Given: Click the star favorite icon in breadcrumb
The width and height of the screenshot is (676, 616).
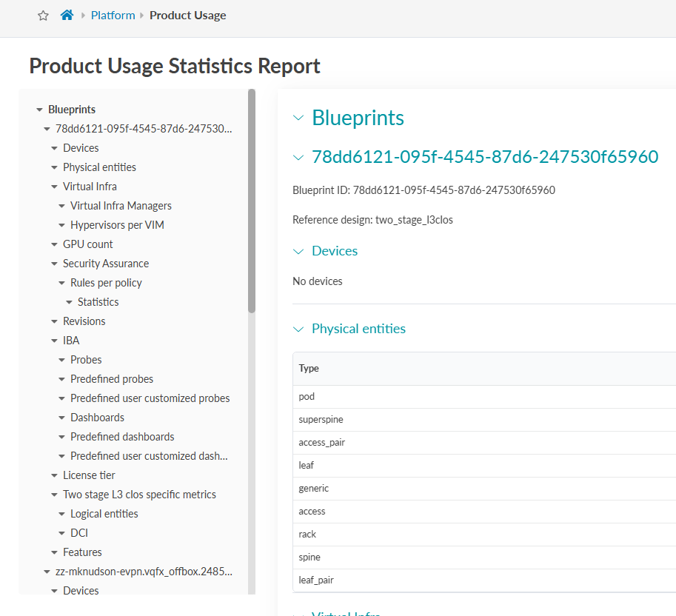Looking at the screenshot, I should click(42, 15).
